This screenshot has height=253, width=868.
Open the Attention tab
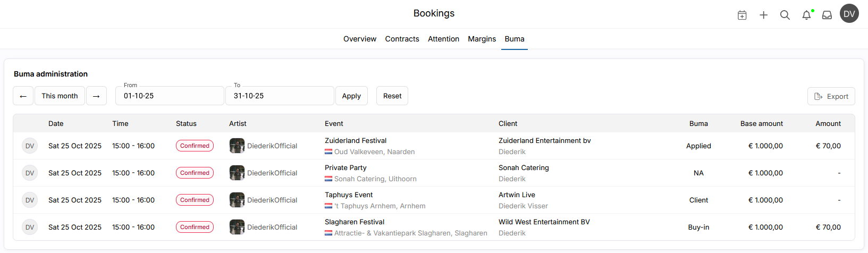point(443,39)
